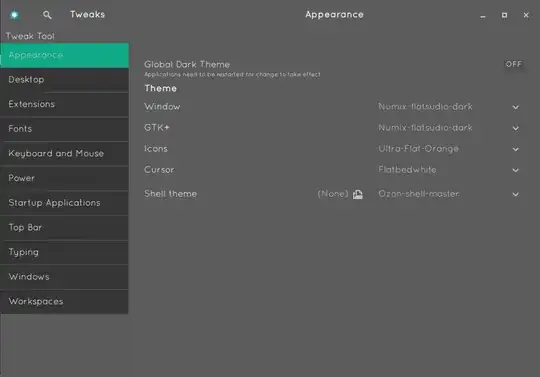Screen dimensions: 540x377
Task: Click the chevron arrow beside Flatbedwhite
Action: (x=516, y=170)
